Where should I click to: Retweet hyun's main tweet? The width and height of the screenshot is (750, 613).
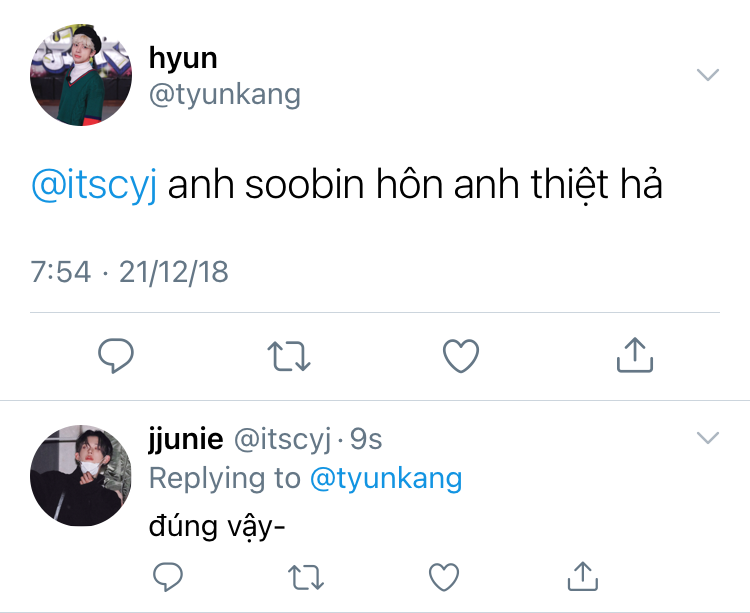click(289, 355)
